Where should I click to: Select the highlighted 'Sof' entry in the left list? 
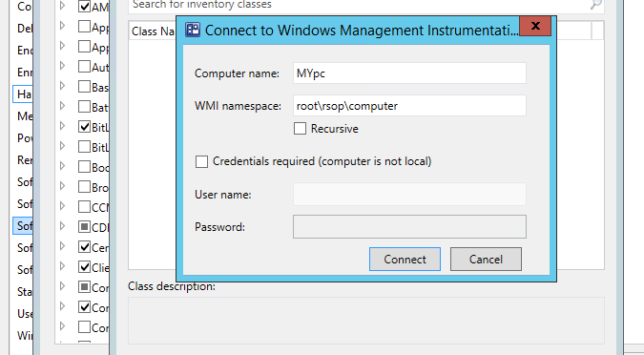(24, 225)
